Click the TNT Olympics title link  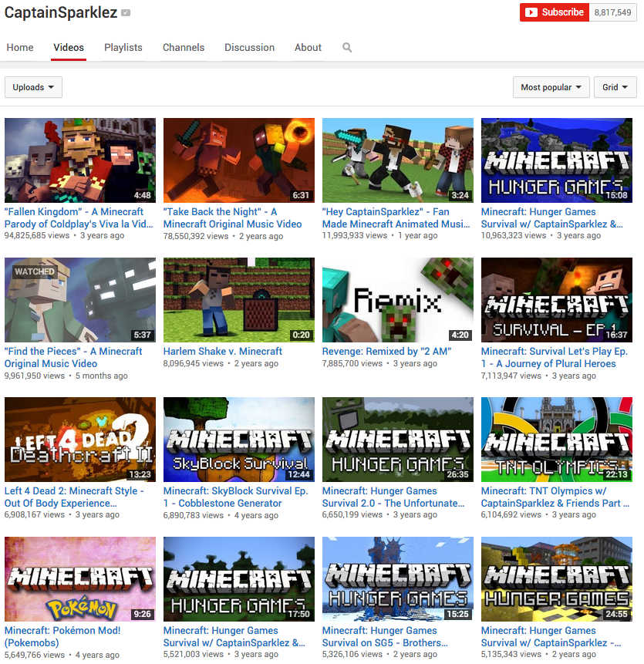tap(555, 497)
